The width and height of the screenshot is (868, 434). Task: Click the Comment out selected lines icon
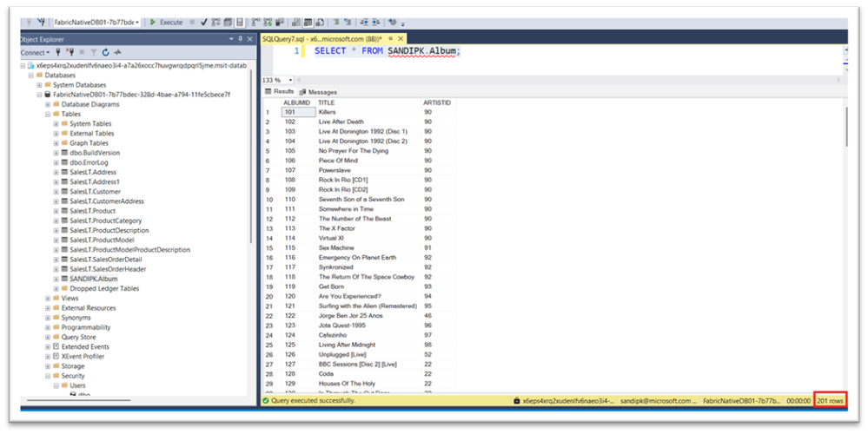pos(336,23)
